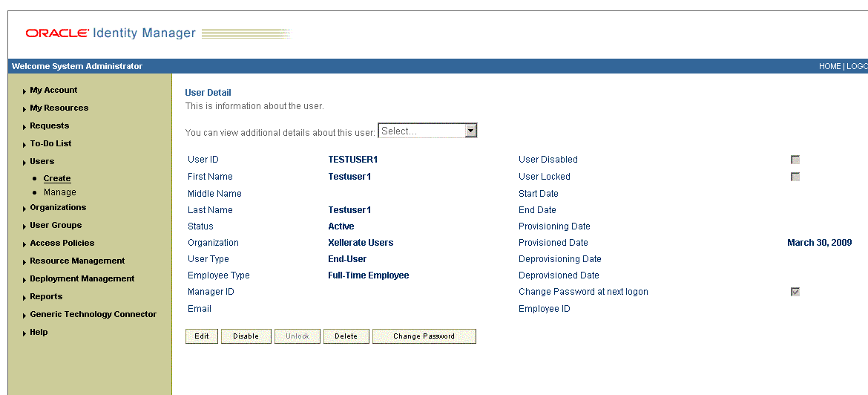The image size is (868, 395).
Task: Click the Active status value
Action: (x=341, y=226)
